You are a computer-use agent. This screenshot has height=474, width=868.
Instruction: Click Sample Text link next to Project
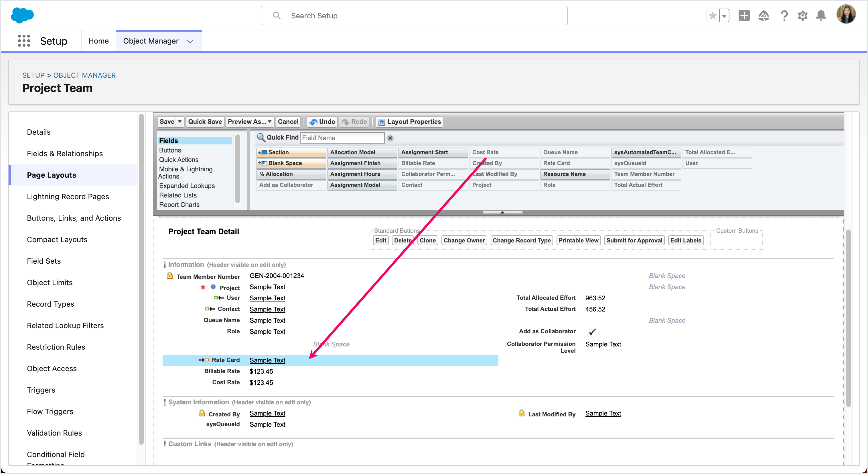click(x=267, y=287)
